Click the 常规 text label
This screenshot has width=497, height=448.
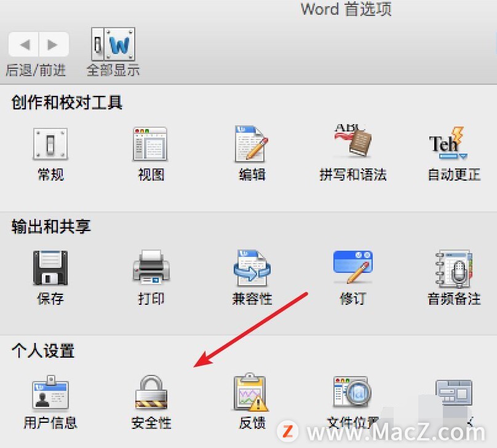(50, 175)
